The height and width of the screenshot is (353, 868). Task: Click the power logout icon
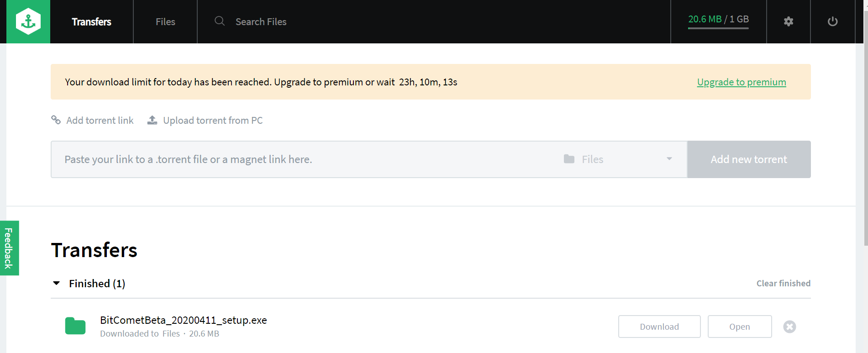832,21
